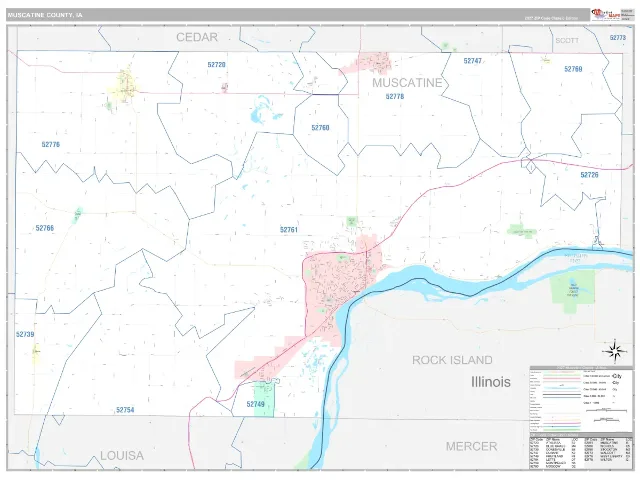Screen dimensions: 640x480
Task: Click ZIP code 52766 label
Action: [x=45, y=228]
